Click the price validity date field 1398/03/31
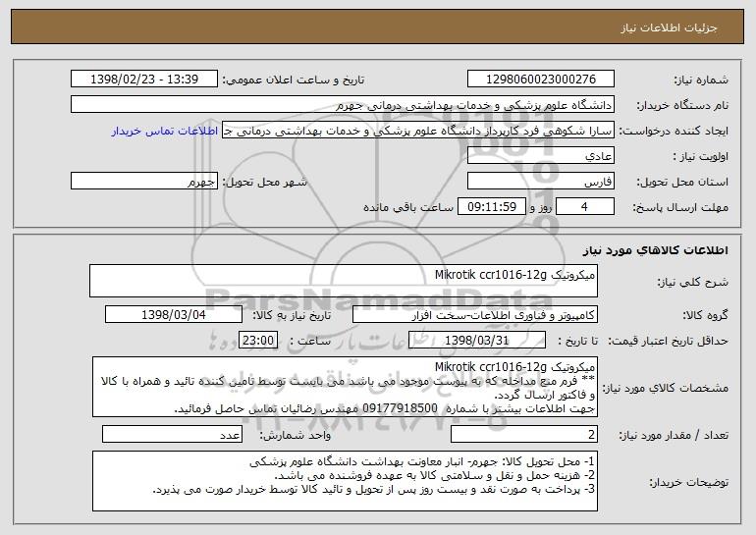 [x=477, y=341]
